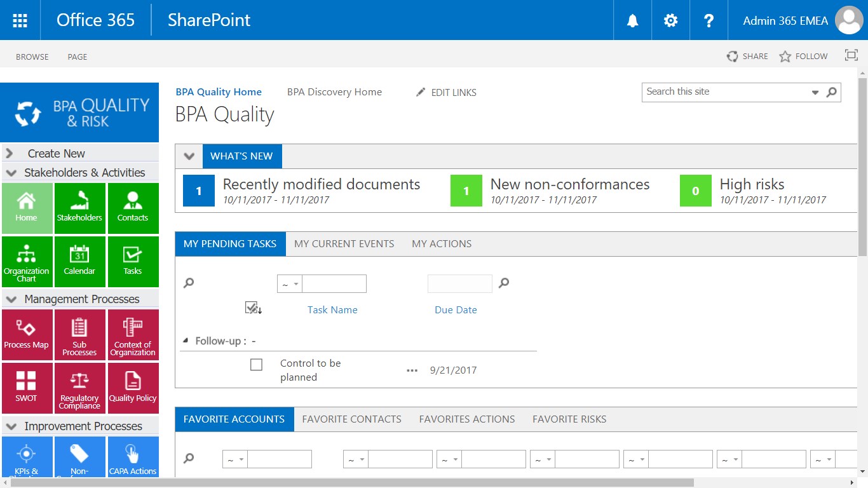Open the first Favorite Accounts filter operator dropdown
The height and width of the screenshot is (488, 868).
pos(235,459)
